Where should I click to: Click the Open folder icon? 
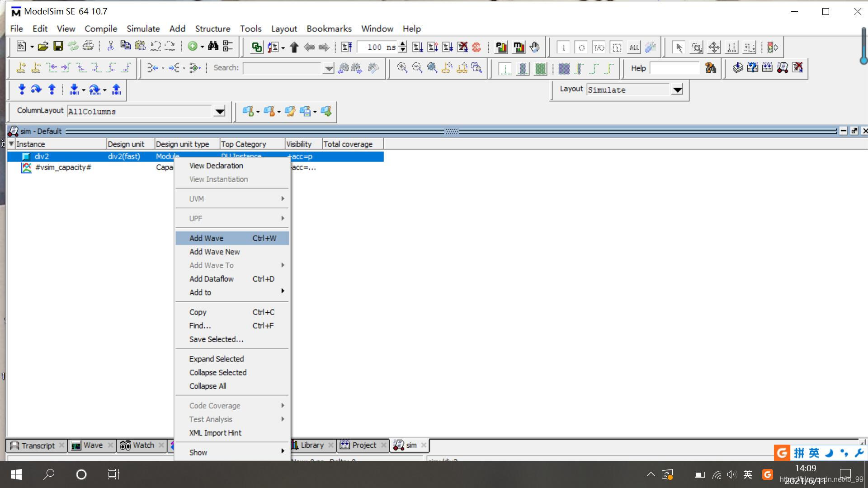(x=43, y=47)
